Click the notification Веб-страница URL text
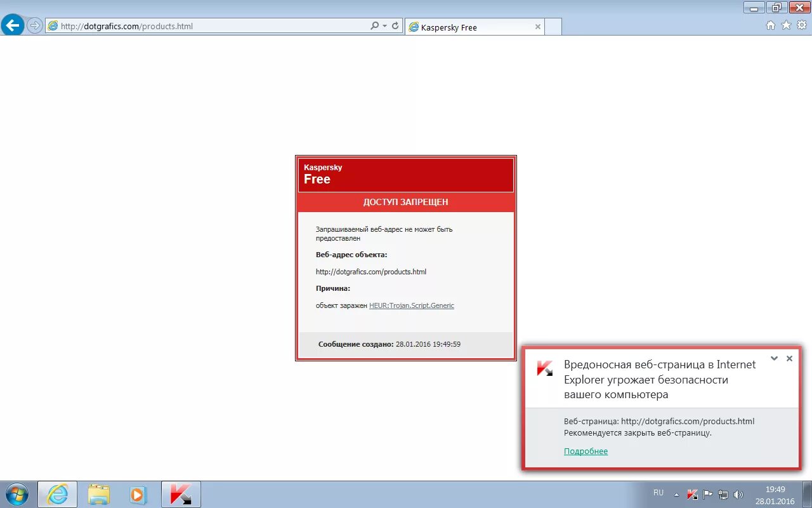The image size is (812, 508). point(659,421)
